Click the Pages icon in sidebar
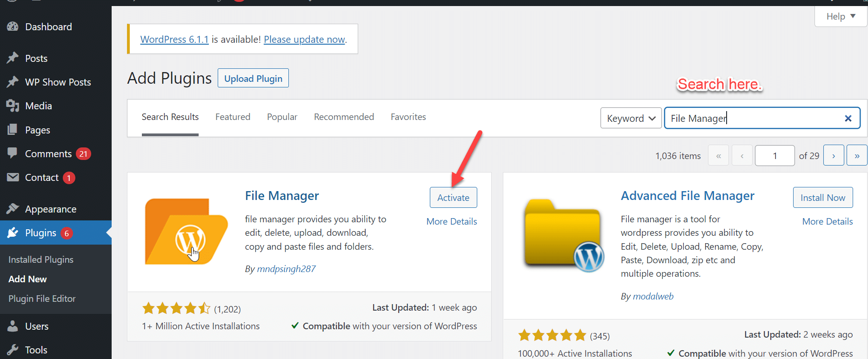Screen dimensions: 868x359 (x=13, y=130)
